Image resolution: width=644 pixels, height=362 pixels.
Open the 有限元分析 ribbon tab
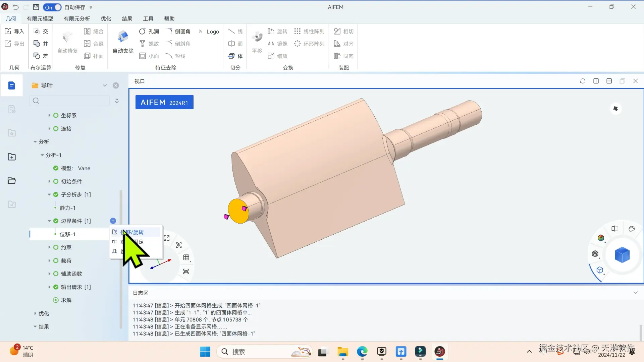pyautogui.click(x=77, y=19)
